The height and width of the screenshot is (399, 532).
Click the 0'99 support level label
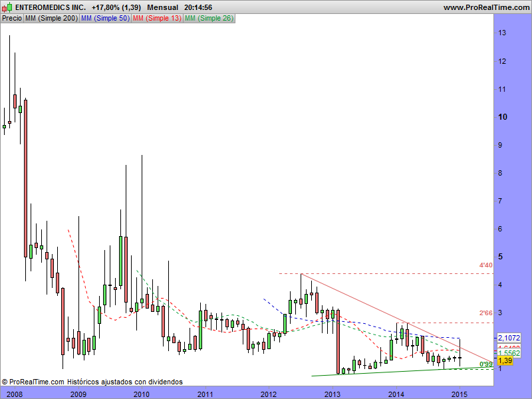point(486,364)
